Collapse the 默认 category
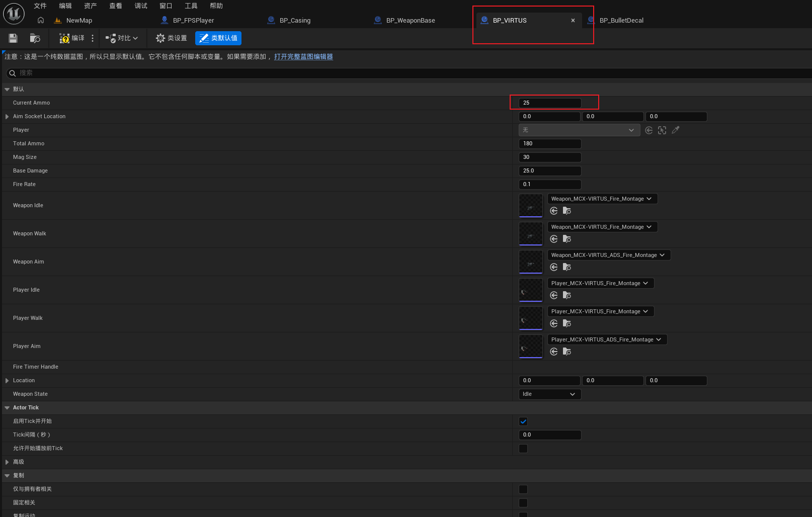 (7, 90)
